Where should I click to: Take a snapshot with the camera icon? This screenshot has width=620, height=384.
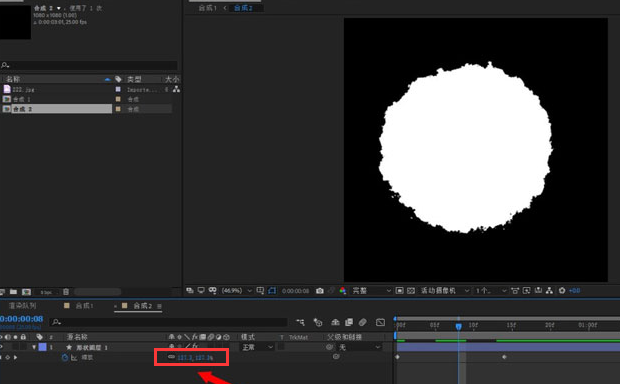(x=319, y=291)
